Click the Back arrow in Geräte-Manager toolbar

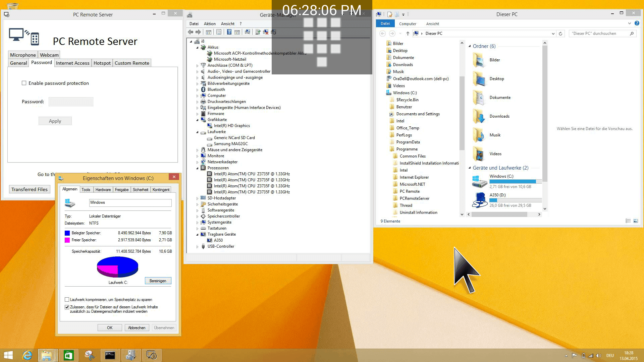[191, 32]
